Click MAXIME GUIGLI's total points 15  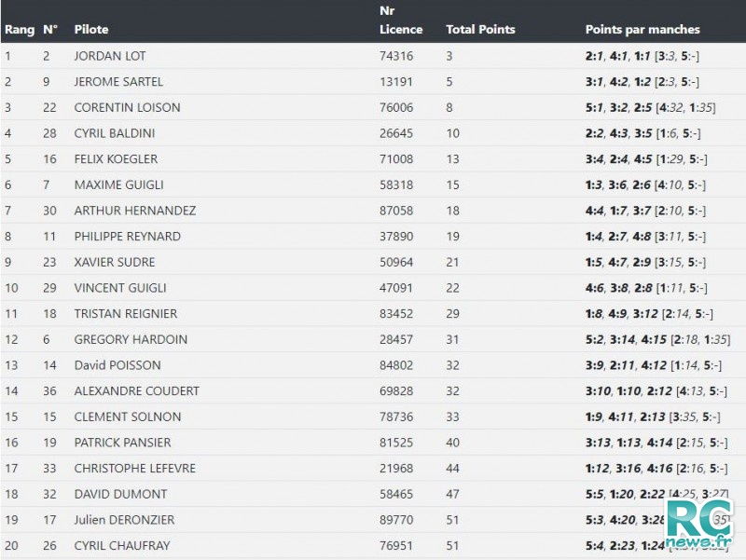[x=452, y=184]
